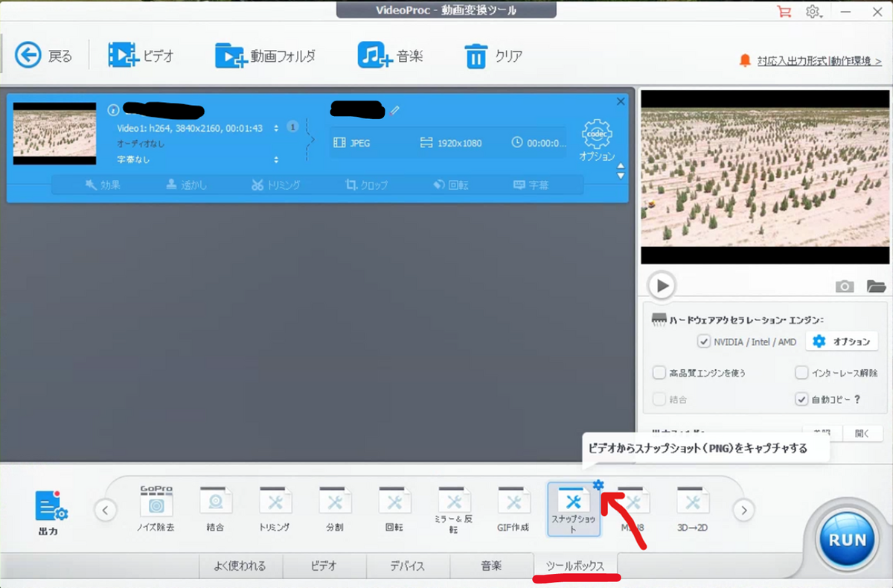
Task: Enable インターレース解除 checkbox
Action: tap(801, 373)
